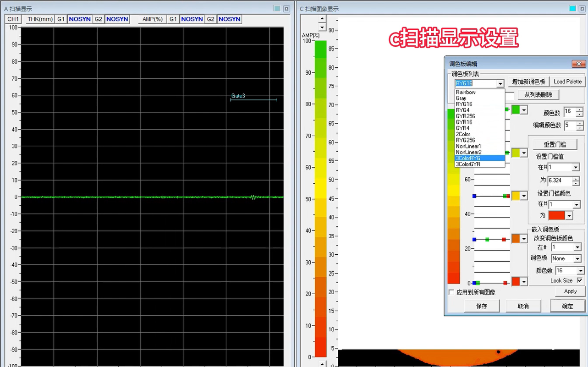Click the close icon of A扫描显示 panel

[x=286, y=9]
